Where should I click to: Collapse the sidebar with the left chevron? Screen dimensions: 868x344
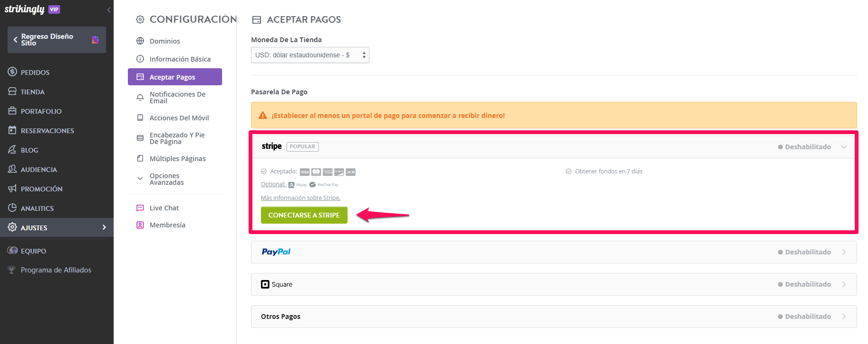click(109, 9)
